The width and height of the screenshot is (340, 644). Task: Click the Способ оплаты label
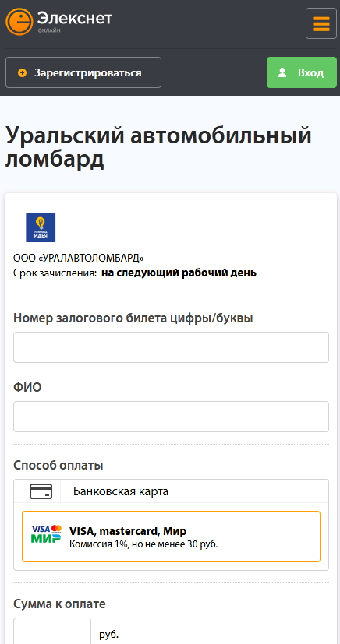58,466
